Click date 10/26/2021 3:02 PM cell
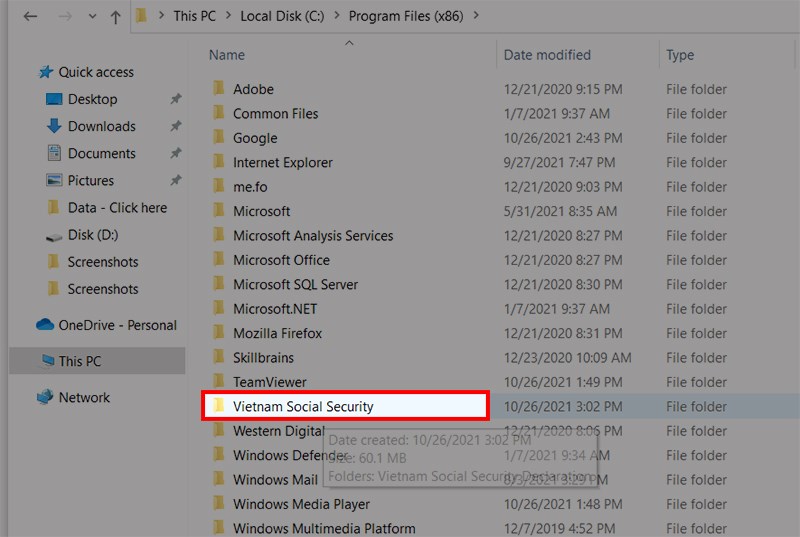The width and height of the screenshot is (800, 537). 563,406
